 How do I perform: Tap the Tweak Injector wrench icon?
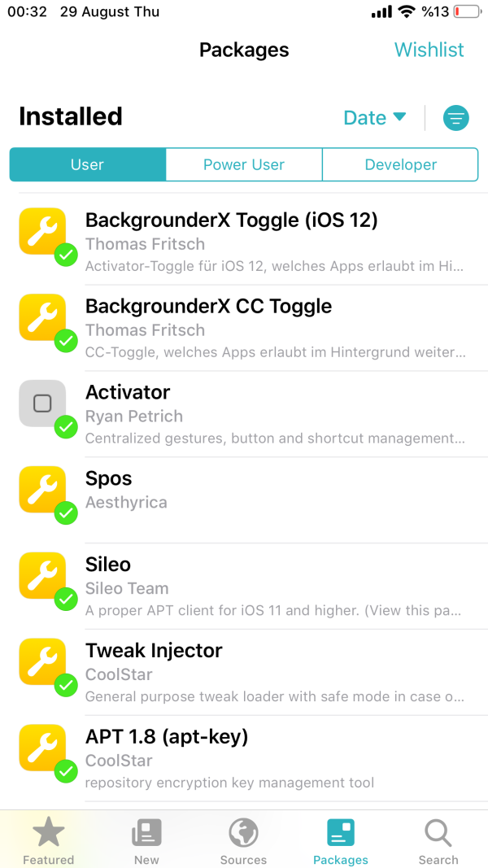click(42, 662)
